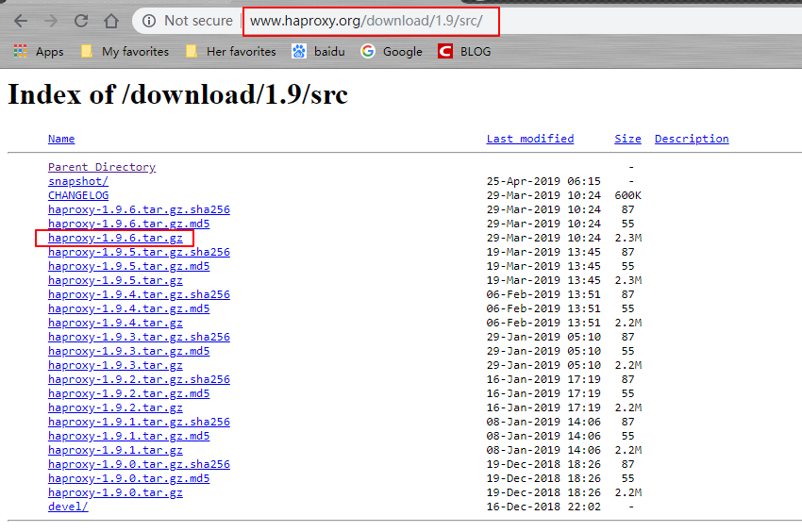Sort listing by Last modified column
Screen dimensions: 802x532
pyautogui.click(x=530, y=139)
